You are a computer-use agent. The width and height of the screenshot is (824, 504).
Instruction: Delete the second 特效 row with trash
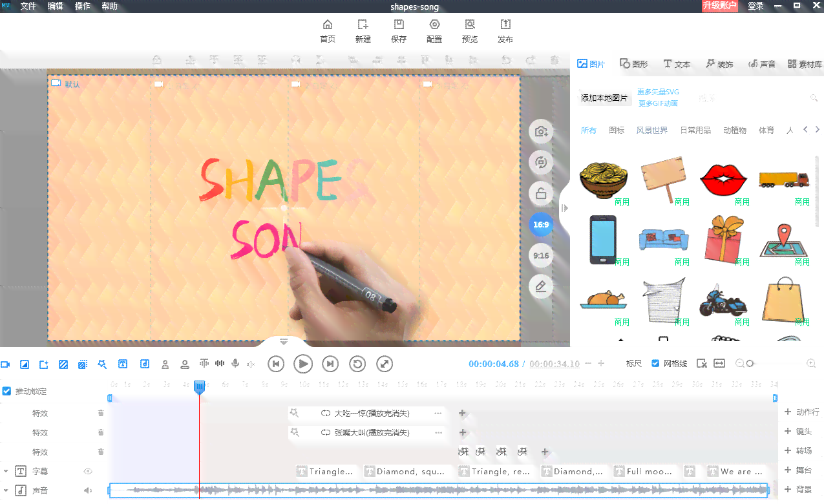click(101, 433)
